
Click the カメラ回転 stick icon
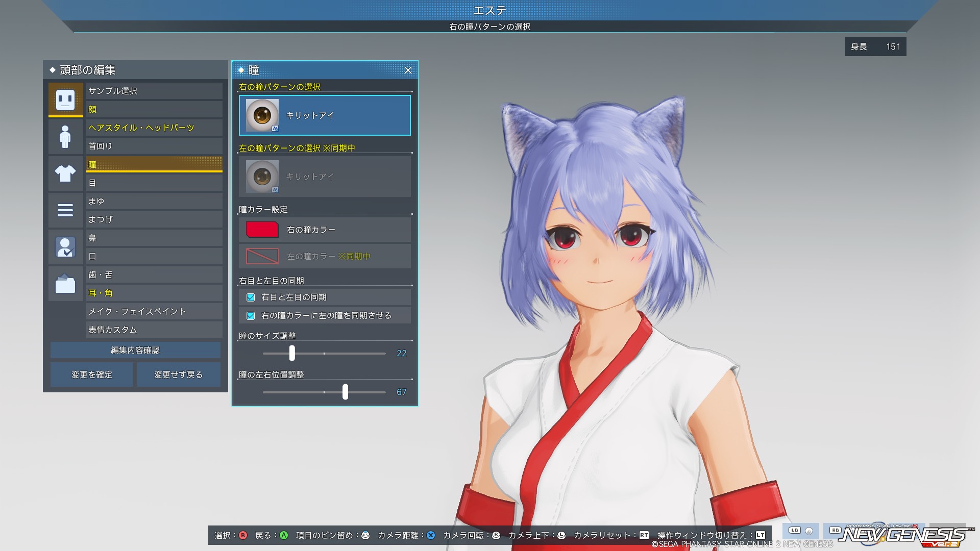pyautogui.click(x=496, y=535)
